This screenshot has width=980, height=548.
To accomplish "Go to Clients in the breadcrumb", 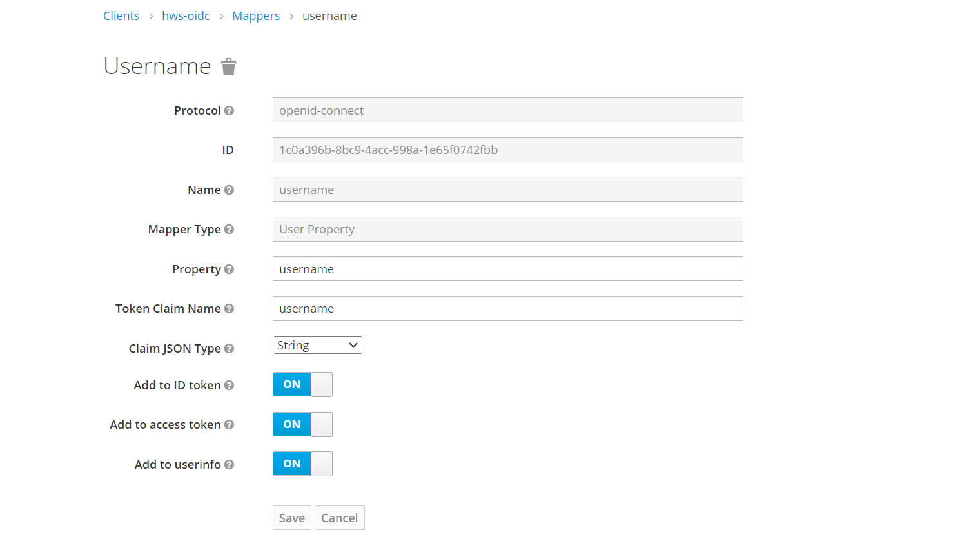I will coord(121,16).
